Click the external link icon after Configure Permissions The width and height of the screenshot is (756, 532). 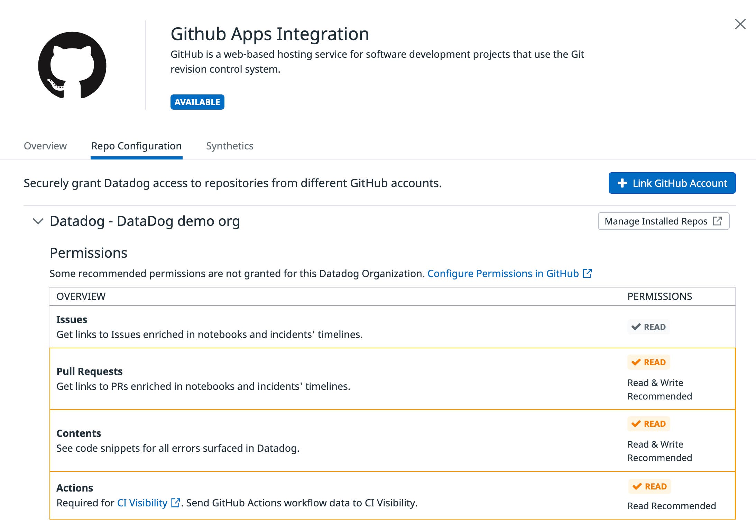(588, 273)
